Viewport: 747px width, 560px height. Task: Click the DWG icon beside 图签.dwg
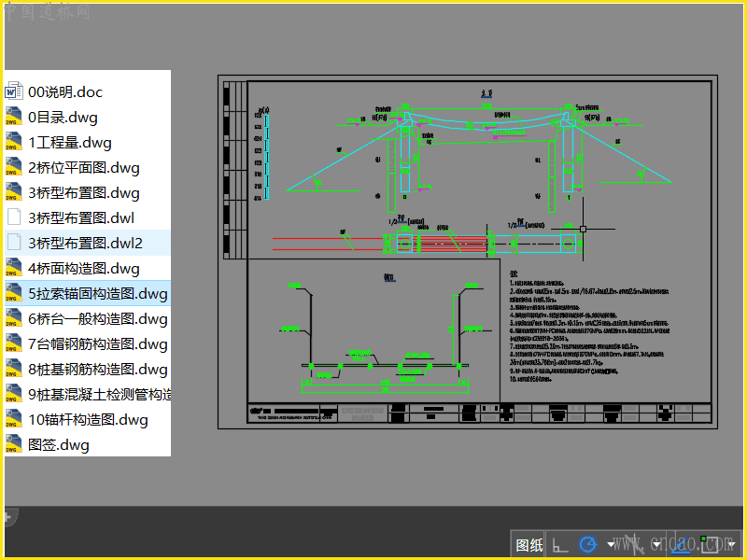(x=14, y=444)
